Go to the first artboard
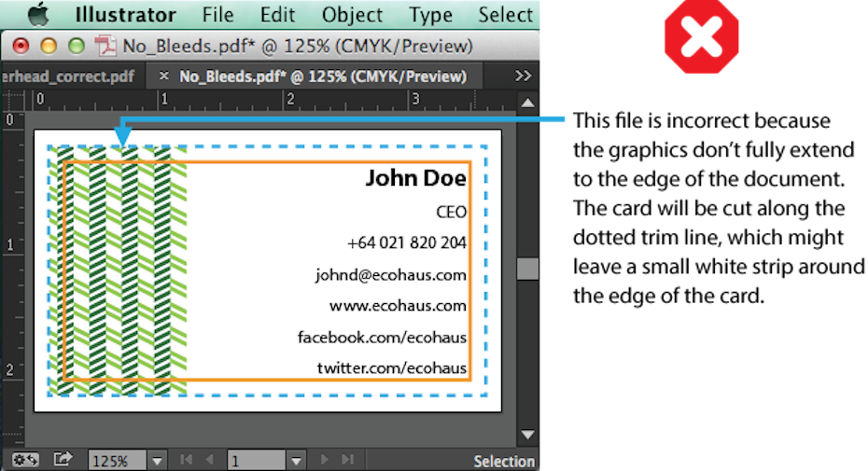Screen dimensions: 868x471 coord(186,460)
